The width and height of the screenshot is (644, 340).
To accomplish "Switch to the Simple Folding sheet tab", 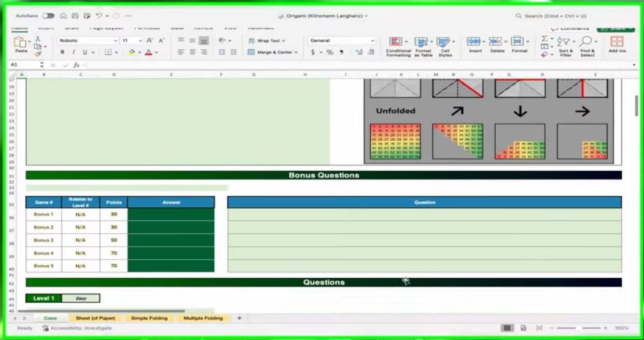I will pyautogui.click(x=149, y=318).
